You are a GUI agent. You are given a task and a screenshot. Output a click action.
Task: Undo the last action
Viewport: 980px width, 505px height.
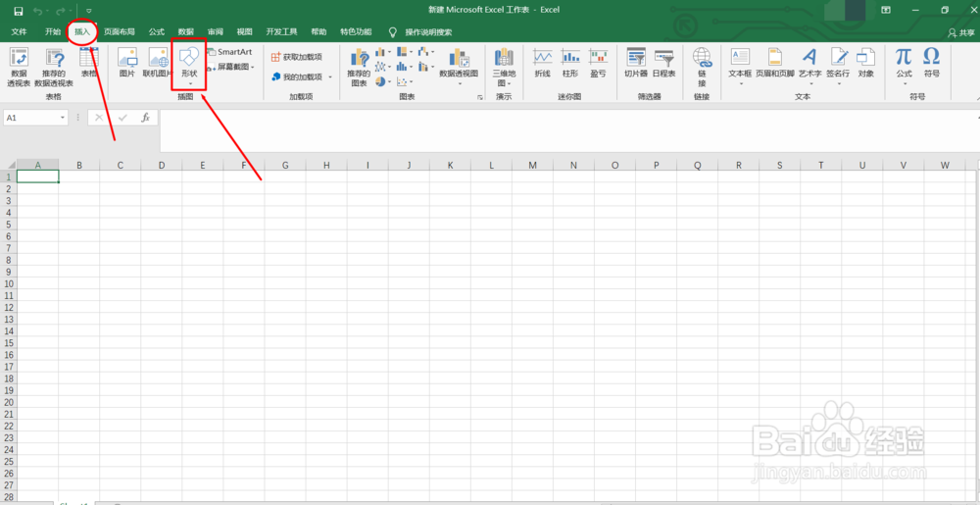pos(37,11)
